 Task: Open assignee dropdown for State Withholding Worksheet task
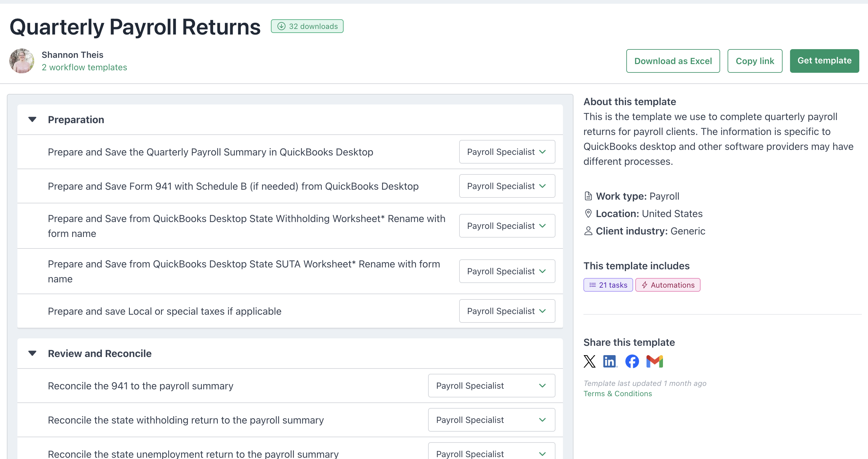click(x=507, y=226)
